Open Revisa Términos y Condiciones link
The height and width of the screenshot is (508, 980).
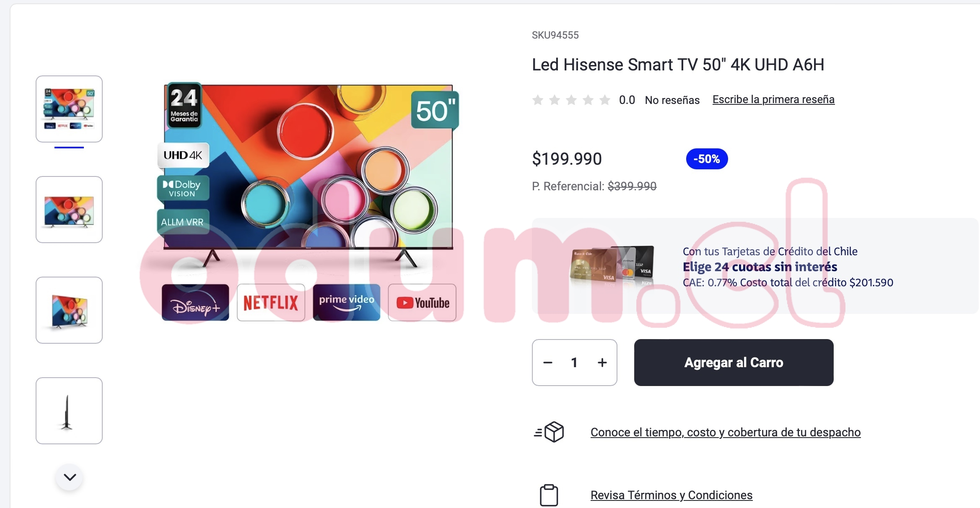671,495
